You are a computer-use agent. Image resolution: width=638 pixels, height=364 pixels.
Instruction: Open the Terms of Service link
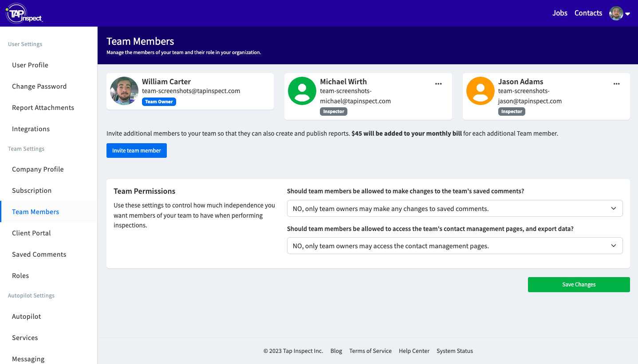[x=370, y=351]
